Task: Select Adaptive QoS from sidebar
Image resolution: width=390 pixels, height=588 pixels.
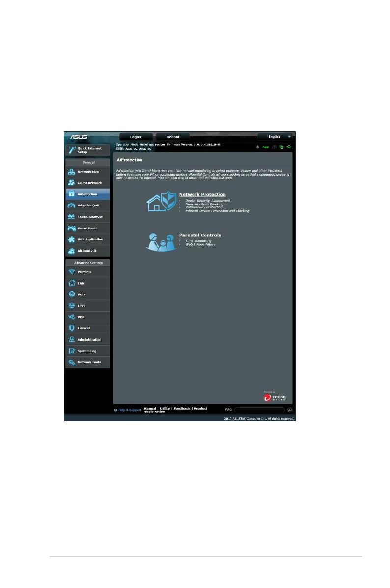Action: click(x=87, y=206)
